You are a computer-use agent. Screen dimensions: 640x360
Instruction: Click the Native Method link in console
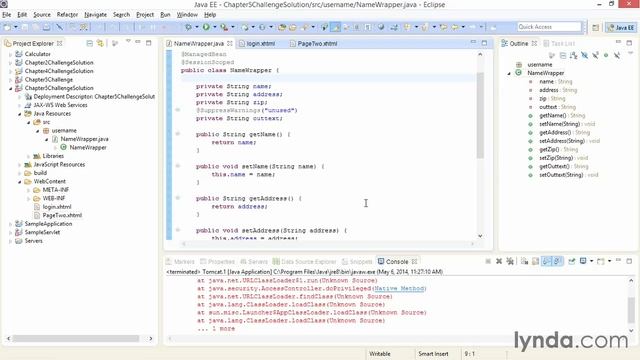click(x=399, y=289)
